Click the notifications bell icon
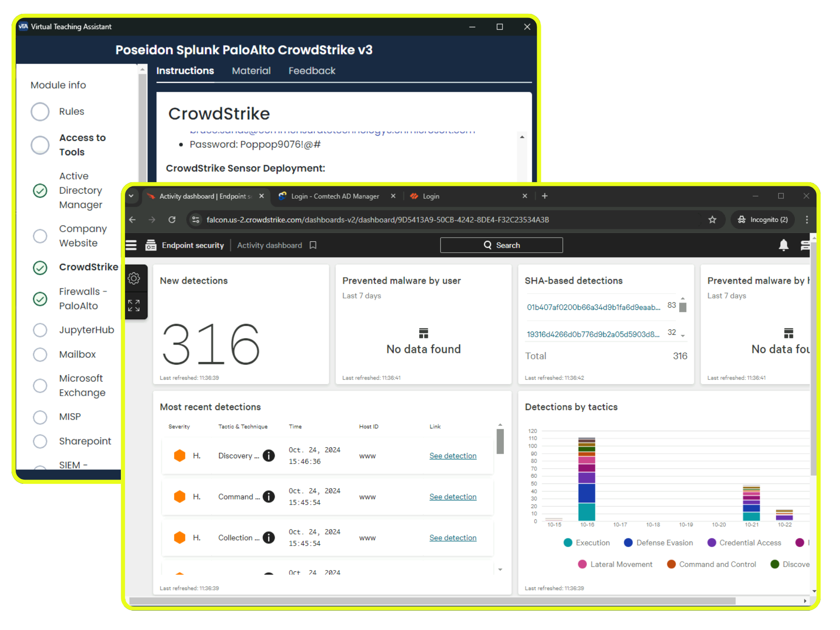This screenshot has width=840, height=630. pos(783,245)
